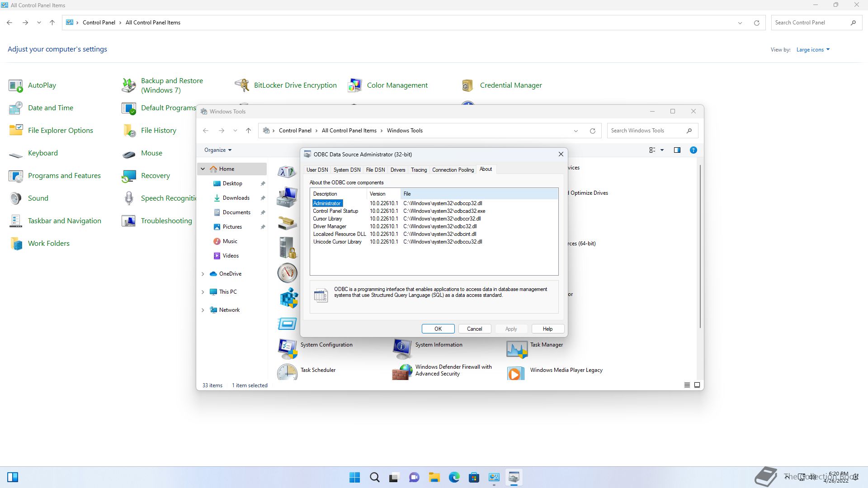
Task: Open AutoPlay icon in Control Panel
Action: pos(16,85)
